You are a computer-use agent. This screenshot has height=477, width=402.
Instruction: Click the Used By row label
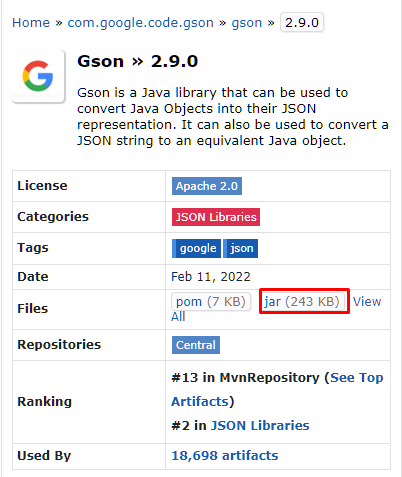[44, 456]
